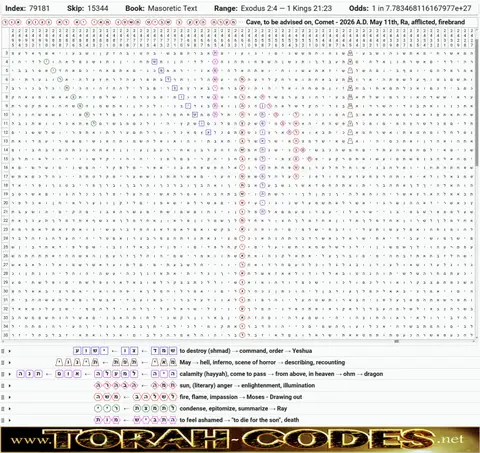Select the 'condense, epitomize' green Hebrew tiles
The image size is (480, 453).
pyautogui.click(x=155, y=408)
